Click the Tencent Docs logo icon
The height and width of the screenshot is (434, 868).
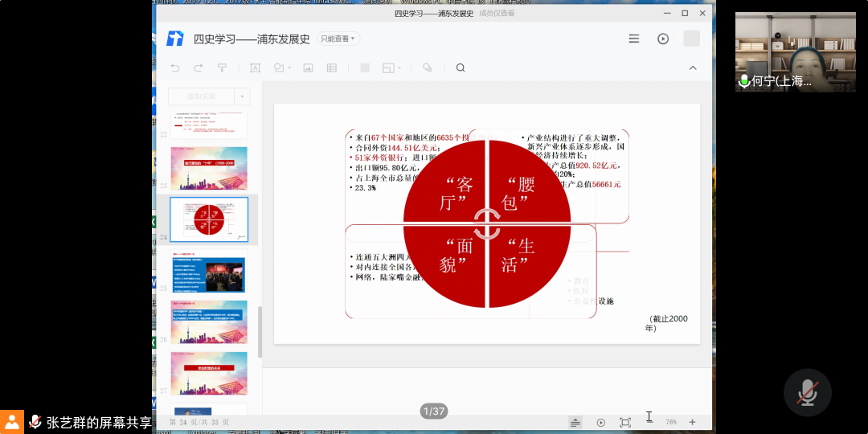tap(175, 39)
